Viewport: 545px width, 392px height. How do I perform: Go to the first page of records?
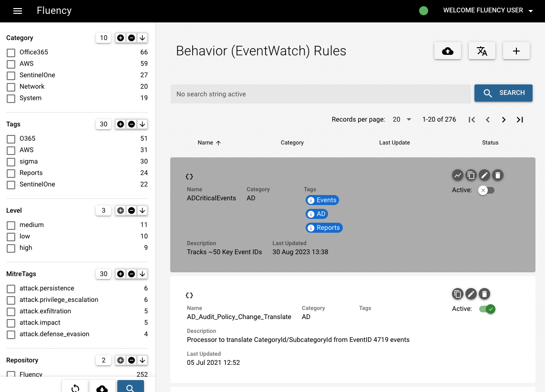coord(472,120)
